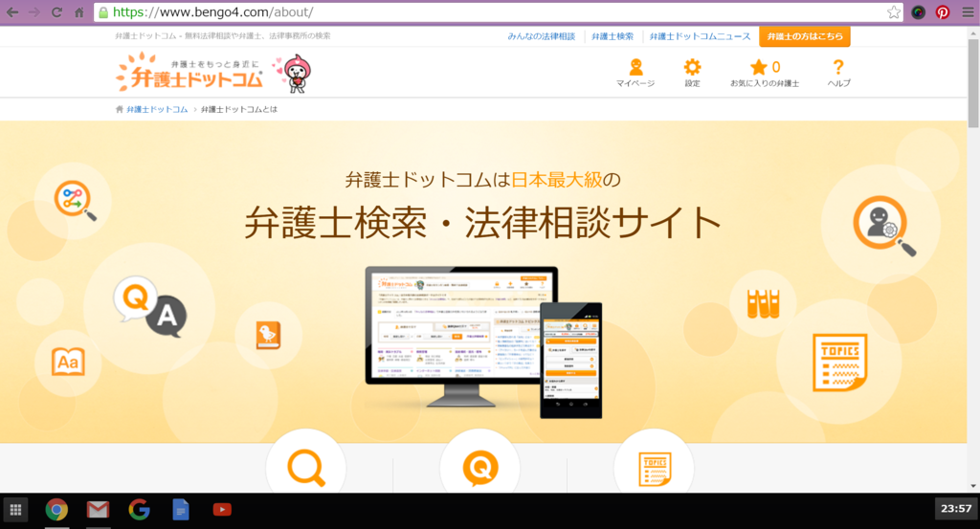This screenshot has height=529, width=980.
Task: Click the 弁護士検索・法律相談サイト heading
Action: point(482,223)
